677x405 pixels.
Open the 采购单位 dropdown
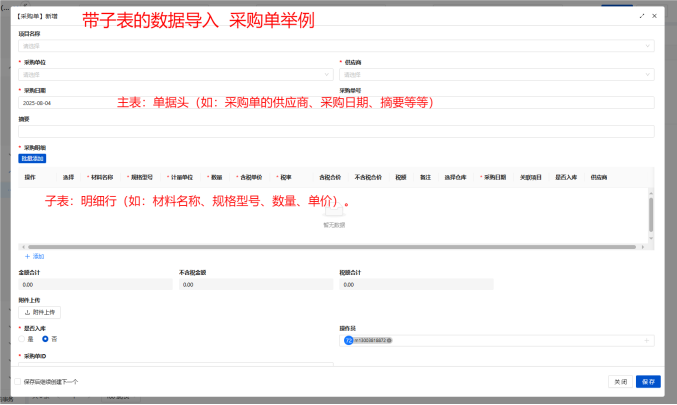click(x=175, y=74)
